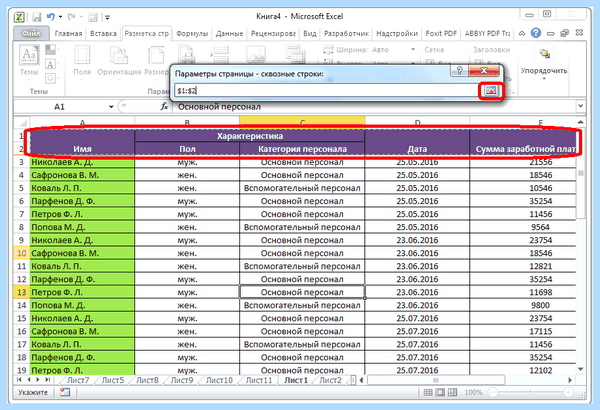Redo the last undone action
Image resolution: width=600 pixels, height=410 pixels.
pyautogui.click(x=72, y=17)
